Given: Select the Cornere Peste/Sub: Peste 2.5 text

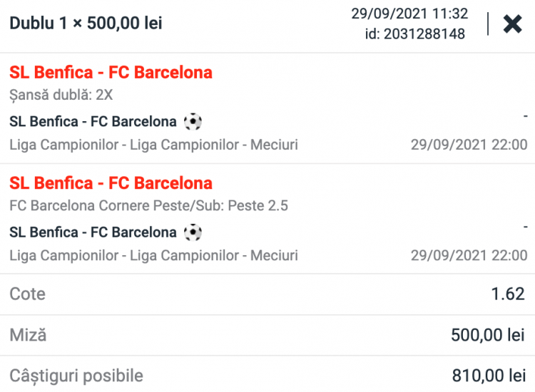Looking at the screenshot, I should [149, 205].
